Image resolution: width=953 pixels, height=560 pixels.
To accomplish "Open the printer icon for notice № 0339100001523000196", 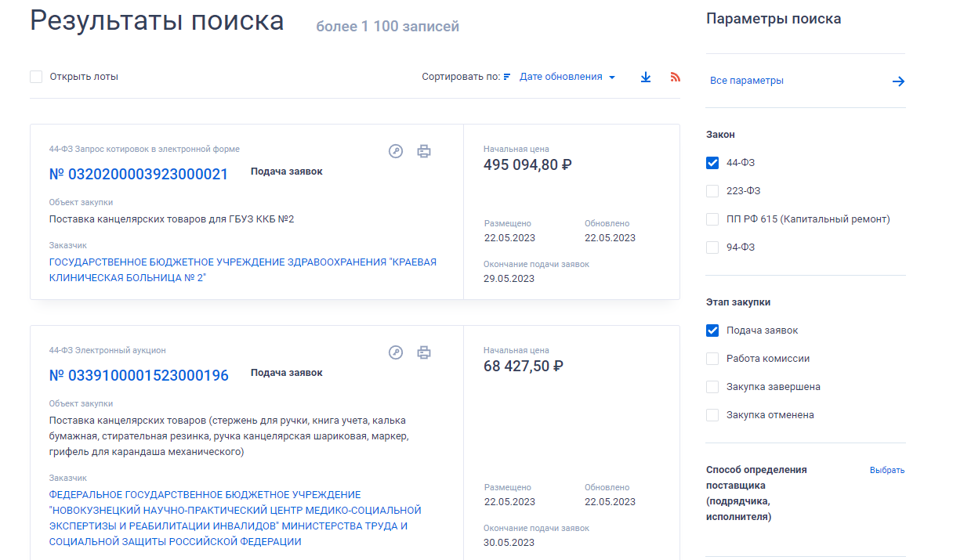I will (x=424, y=353).
